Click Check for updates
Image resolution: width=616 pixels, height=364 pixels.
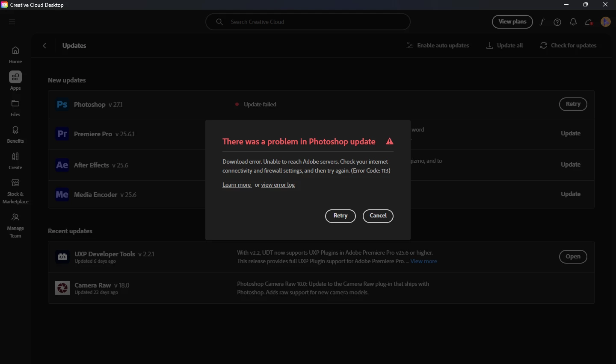[x=568, y=45]
